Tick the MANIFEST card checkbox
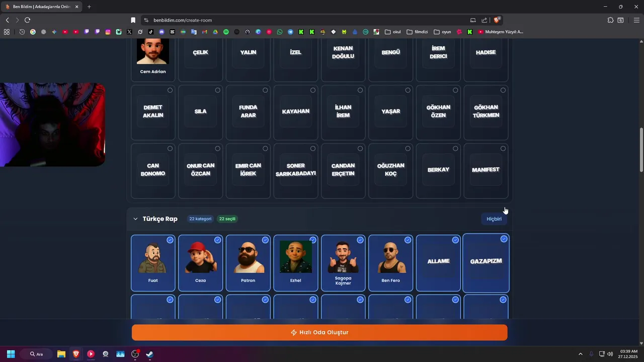 point(503,148)
